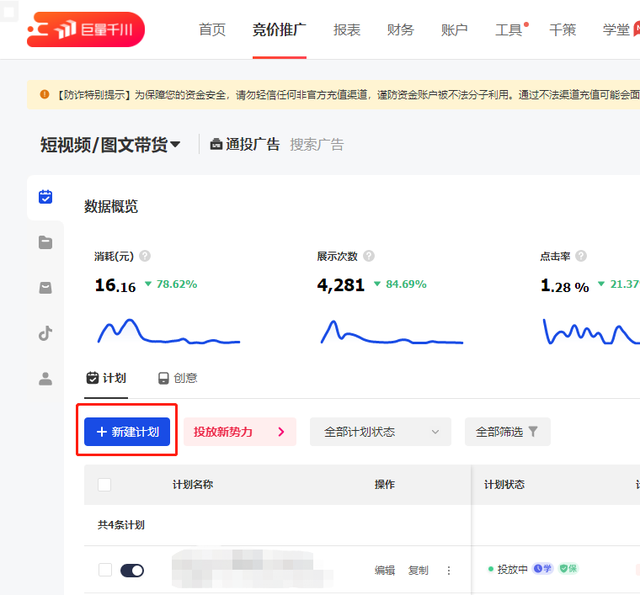Open 财务 in top navigation
The width and height of the screenshot is (640, 595).
click(400, 30)
